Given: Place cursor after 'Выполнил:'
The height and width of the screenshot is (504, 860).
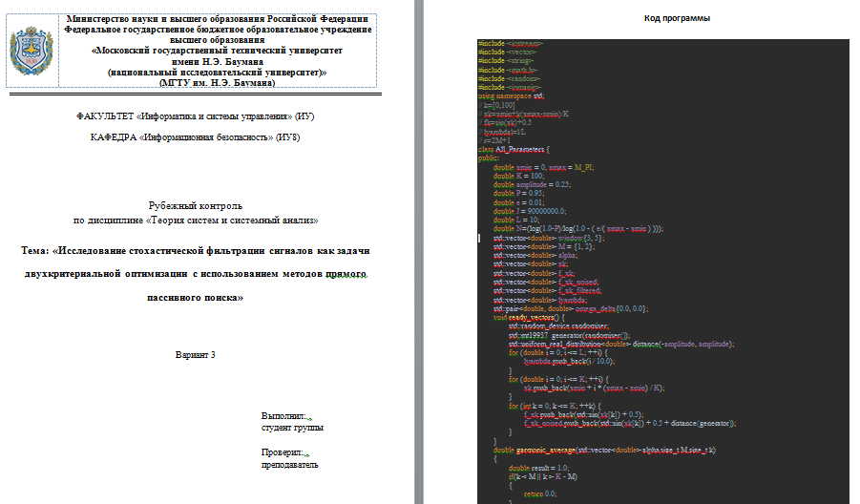Looking at the screenshot, I should pos(306,416).
